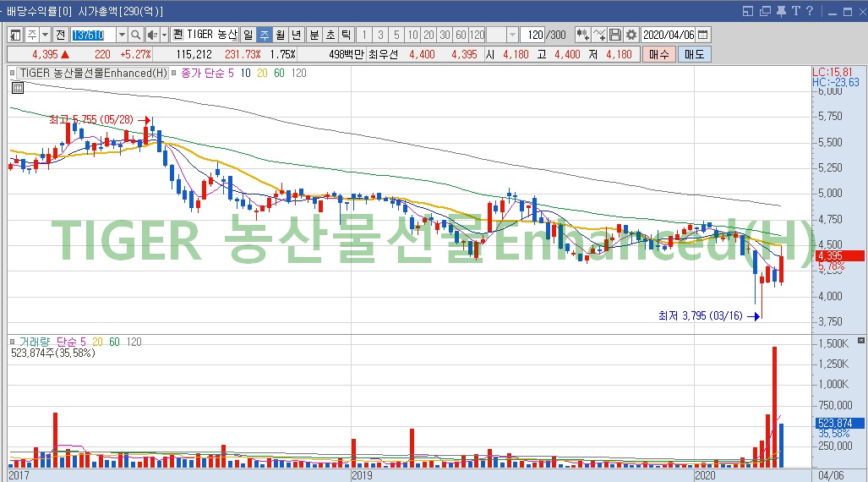Open help question mark icon
This screenshot has width=868, height=482.
[x=810, y=11]
